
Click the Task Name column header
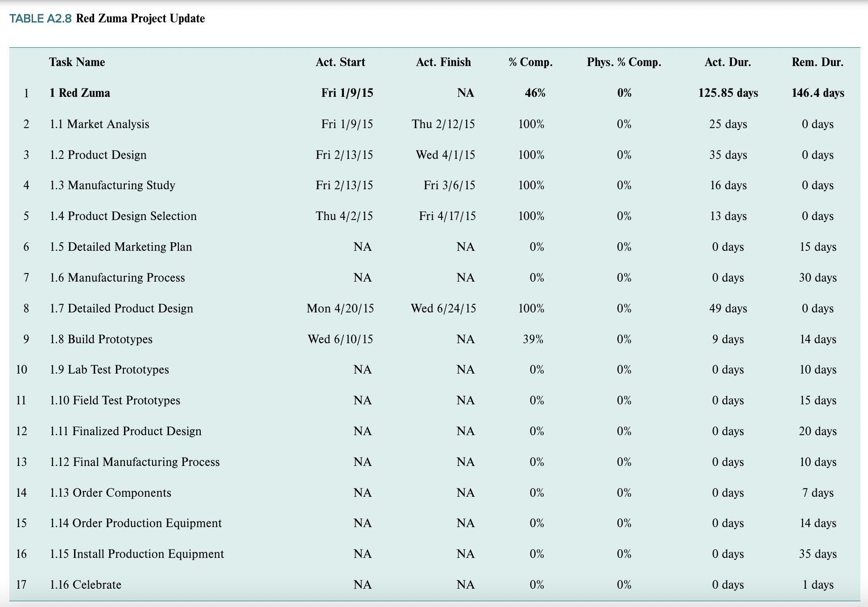(77, 62)
